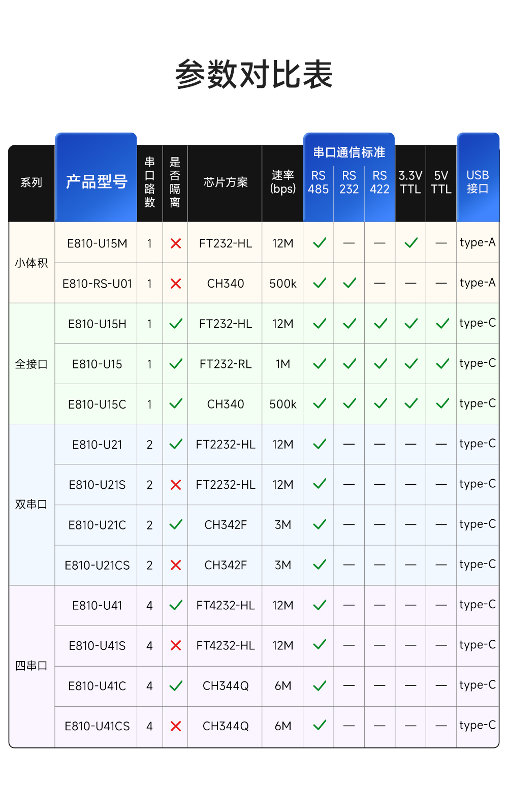
Task: Click the red cross in the E810-U41CS row
Action: [176, 726]
